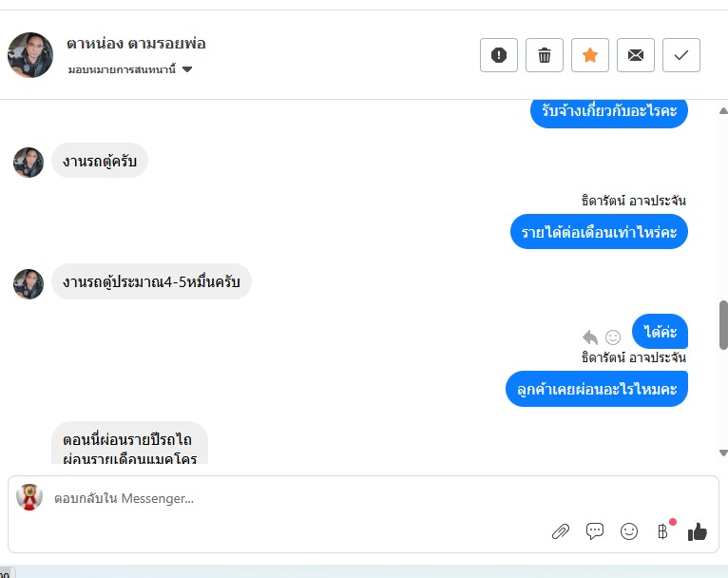Open emoji picker in reply box
Screen dimensions: 728x578
(629, 531)
